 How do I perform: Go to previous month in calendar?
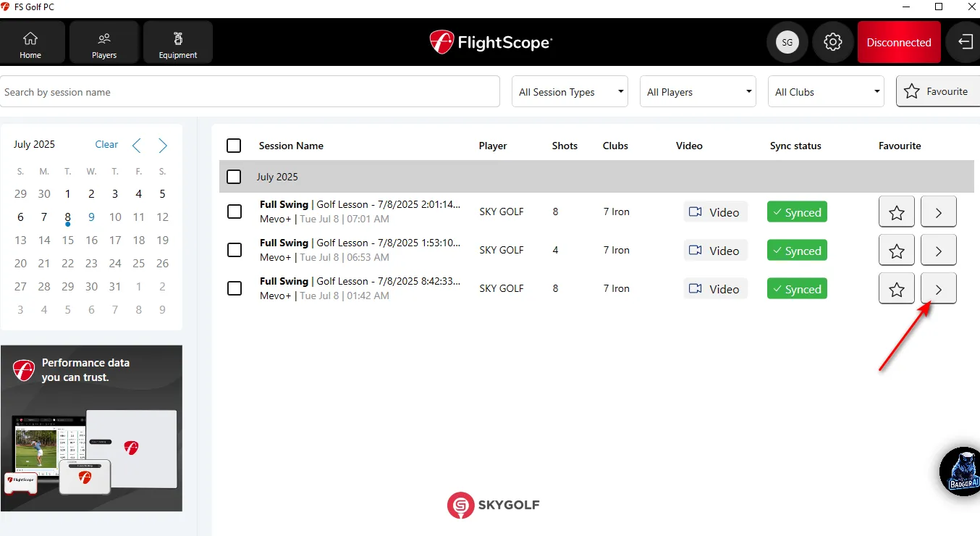click(x=137, y=146)
